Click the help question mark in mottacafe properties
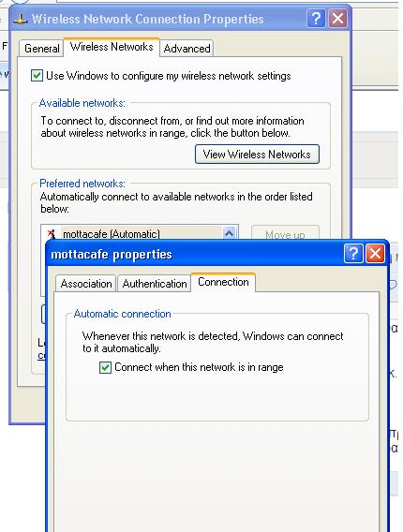Viewport: 403px width, 532px height. [353, 254]
